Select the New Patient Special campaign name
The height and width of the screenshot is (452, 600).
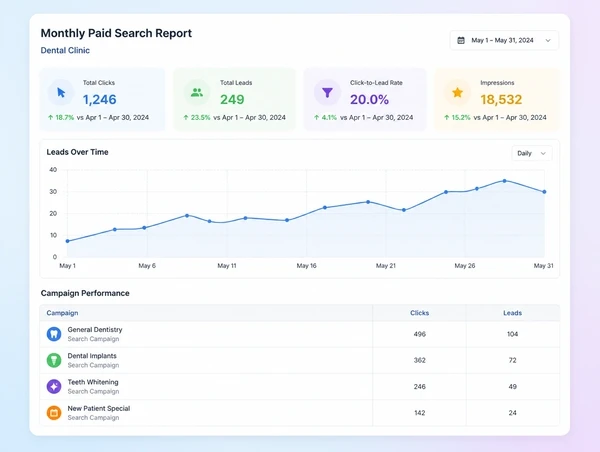[x=99, y=408]
